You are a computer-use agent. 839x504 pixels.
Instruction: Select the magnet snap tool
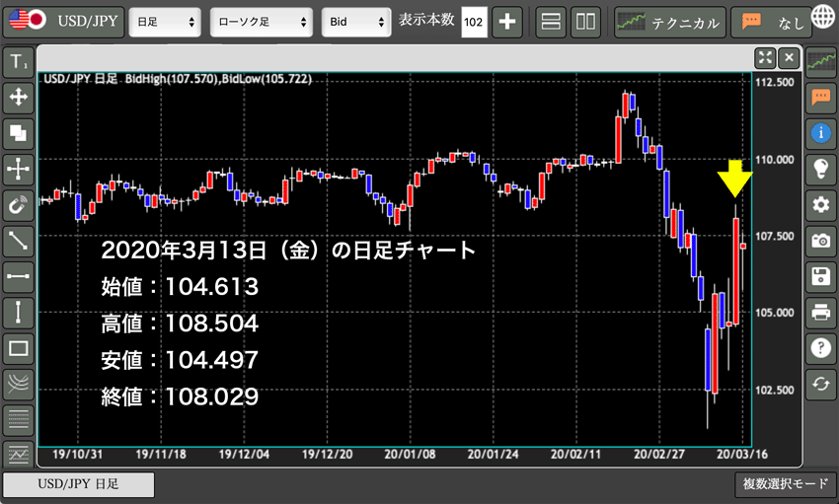[x=19, y=206]
